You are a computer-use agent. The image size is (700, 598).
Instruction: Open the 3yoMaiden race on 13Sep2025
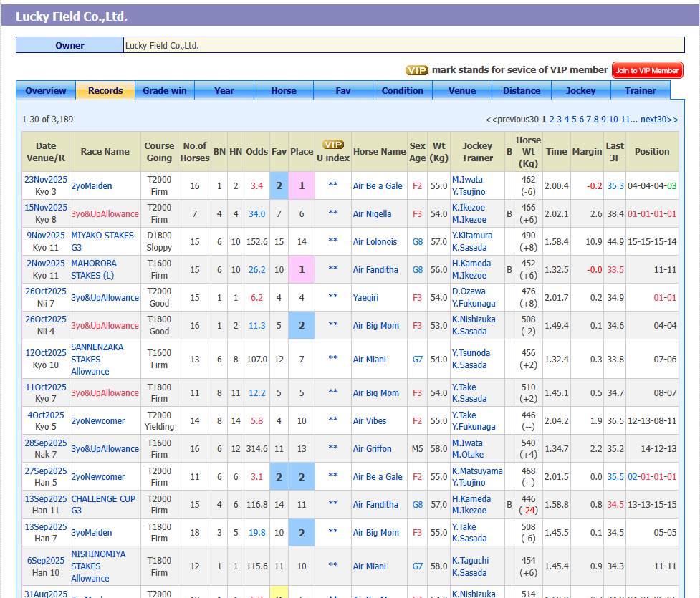(x=92, y=532)
